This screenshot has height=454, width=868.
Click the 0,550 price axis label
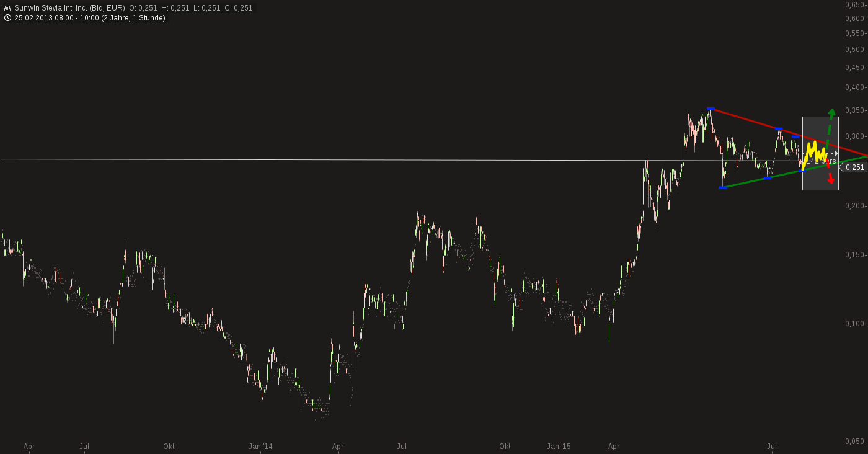(854, 33)
